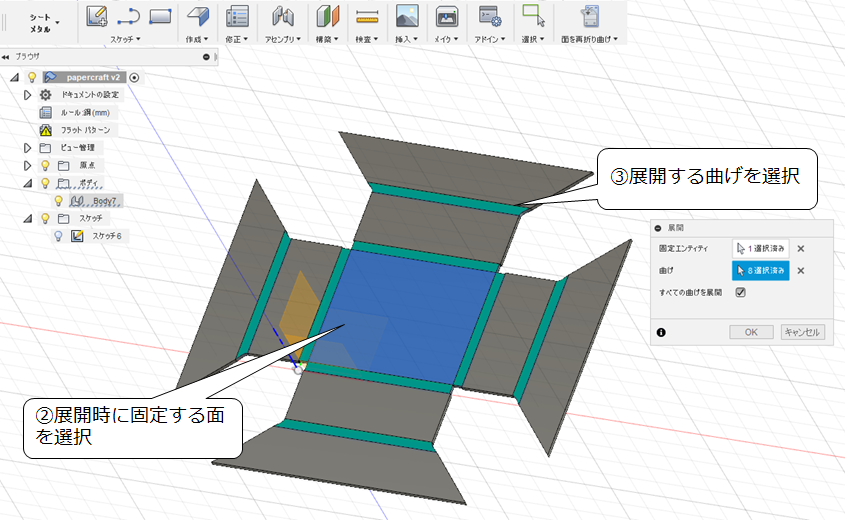
Task: Click the construction plane icon above 構築
Action: pos(327,16)
